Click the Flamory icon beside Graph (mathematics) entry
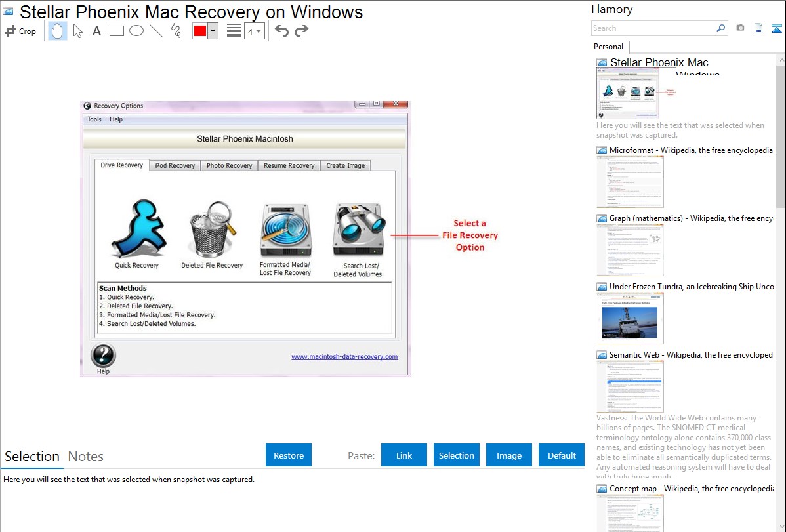The image size is (786, 532). coord(602,218)
